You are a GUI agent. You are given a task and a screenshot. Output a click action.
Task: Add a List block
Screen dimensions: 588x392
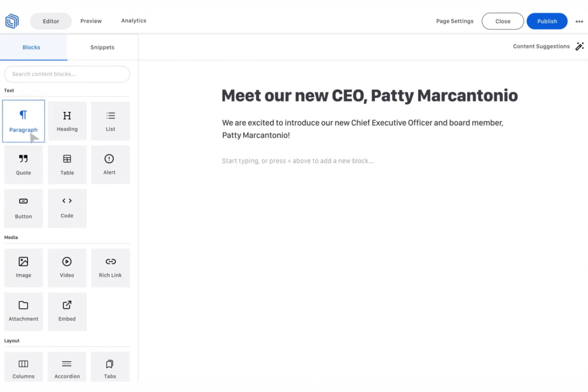(x=110, y=121)
